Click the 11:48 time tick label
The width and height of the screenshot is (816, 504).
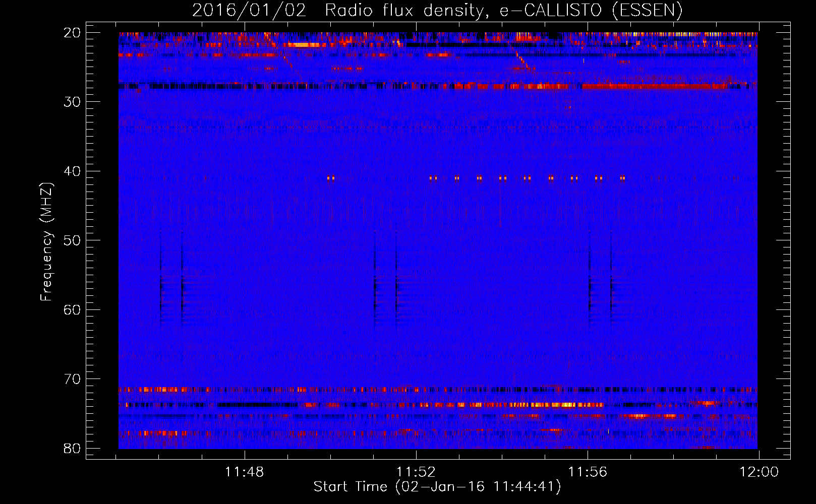click(x=244, y=472)
